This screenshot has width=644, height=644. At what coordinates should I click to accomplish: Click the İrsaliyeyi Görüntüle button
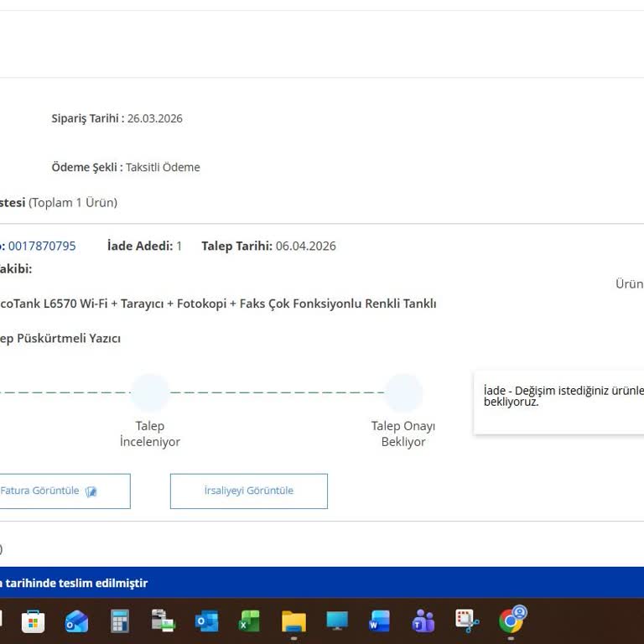click(x=249, y=491)
